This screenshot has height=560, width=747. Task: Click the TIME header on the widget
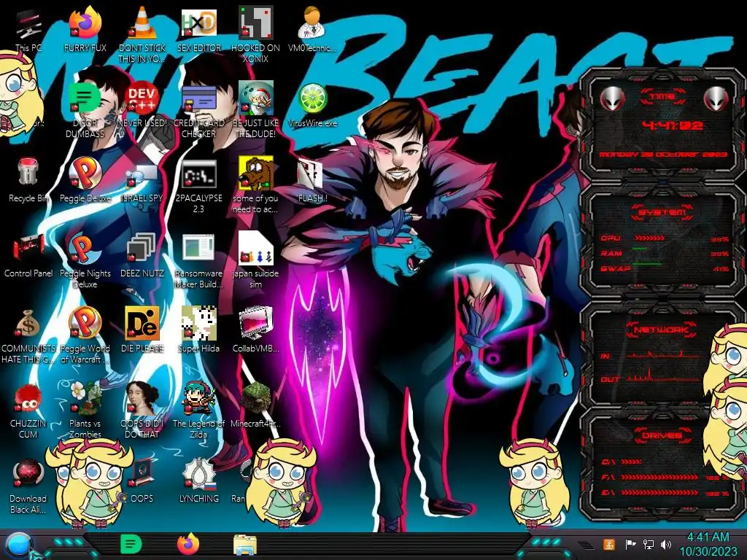662,97
